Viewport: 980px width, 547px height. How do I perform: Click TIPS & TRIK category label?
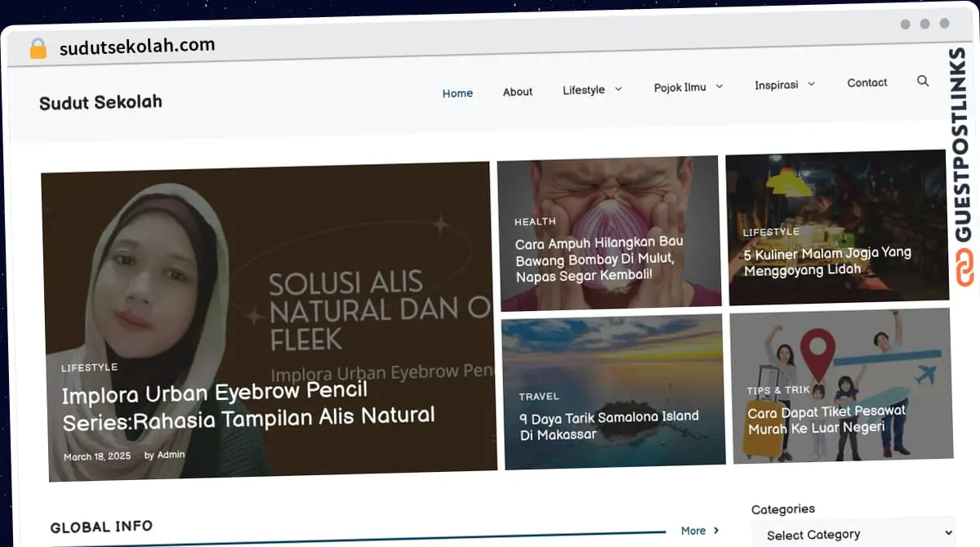point(778,390)
